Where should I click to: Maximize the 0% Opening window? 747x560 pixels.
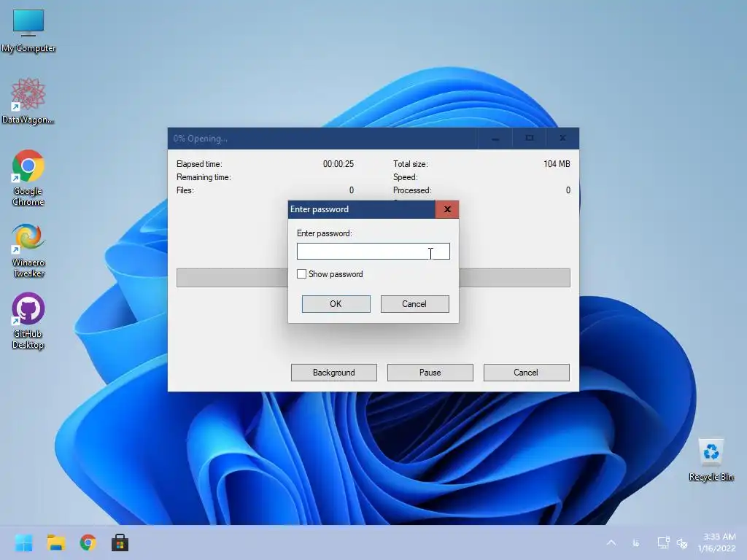529,138
